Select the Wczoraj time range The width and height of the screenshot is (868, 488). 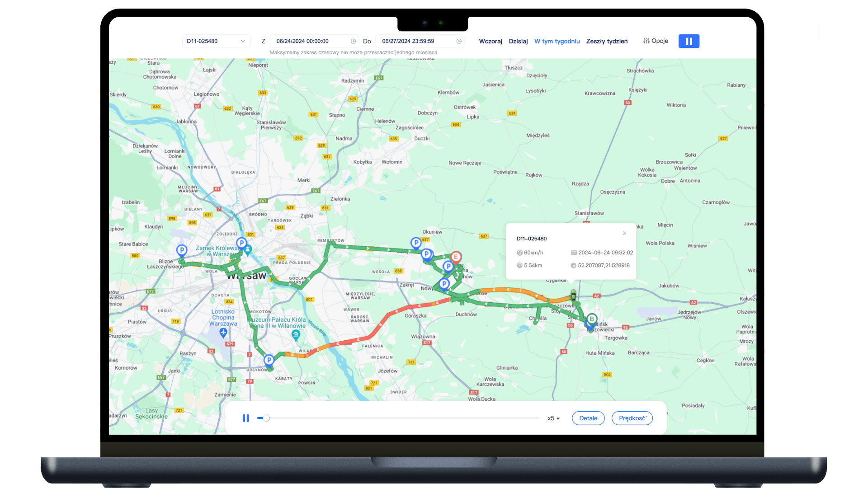(491, 41)
